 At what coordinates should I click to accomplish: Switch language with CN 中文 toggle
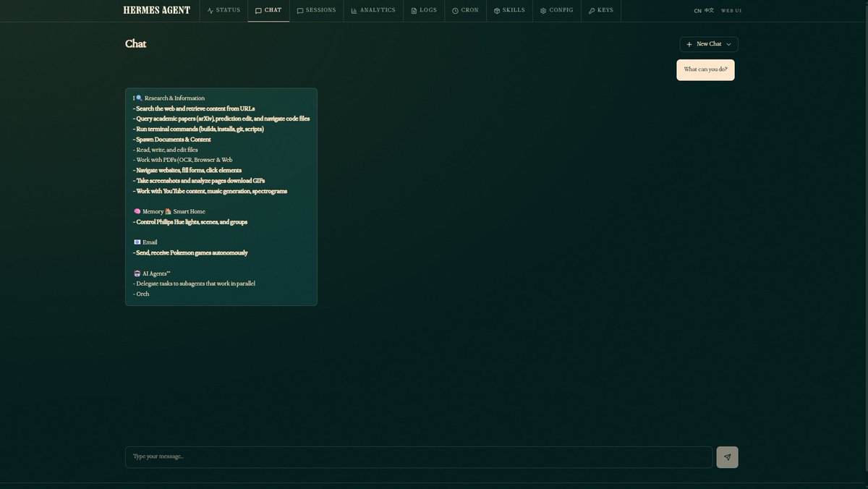[704, 11]
